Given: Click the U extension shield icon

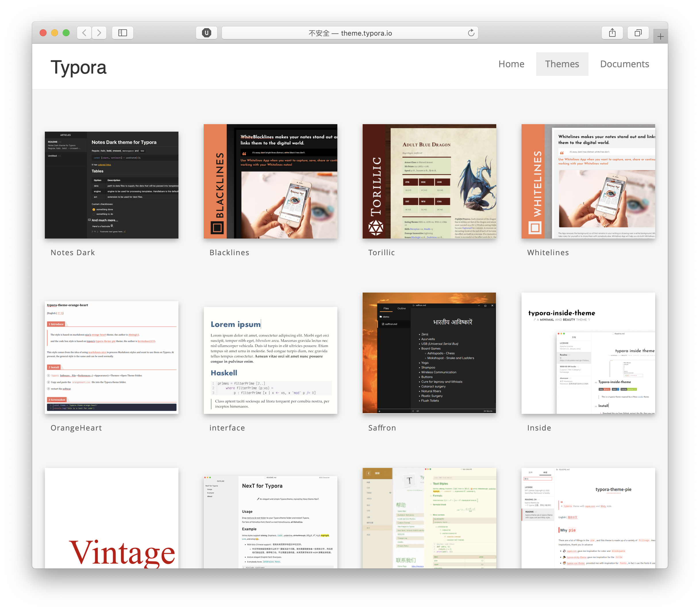Looking at the screenshot, I should click(206, 33).
